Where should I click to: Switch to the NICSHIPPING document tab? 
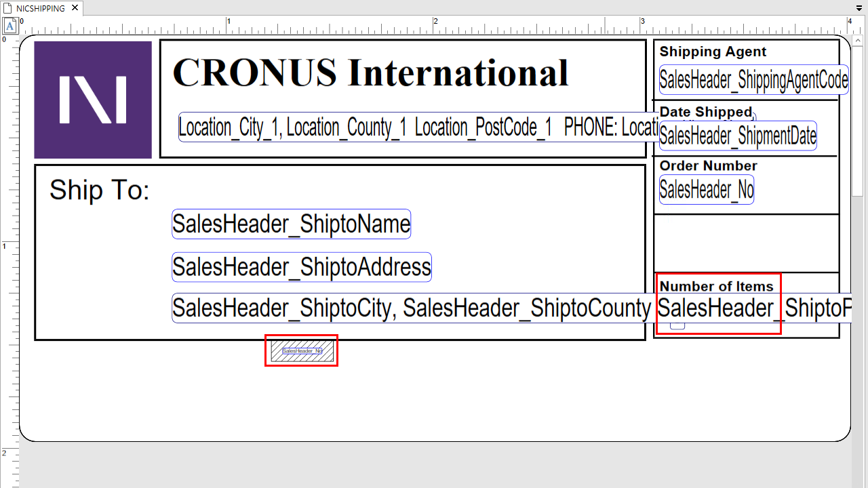tap(41, 8)
